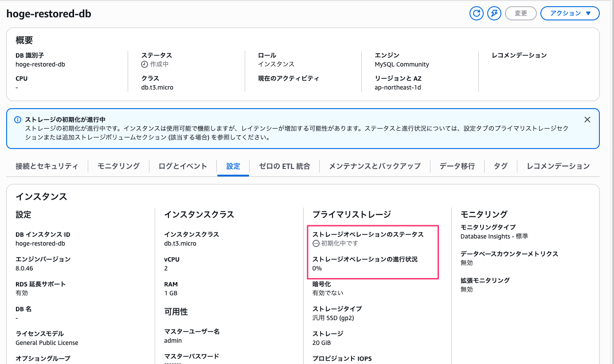Screen dimensions: 614x364
Task: Click the clock icon beside 作成中 status
Action: 145,64
